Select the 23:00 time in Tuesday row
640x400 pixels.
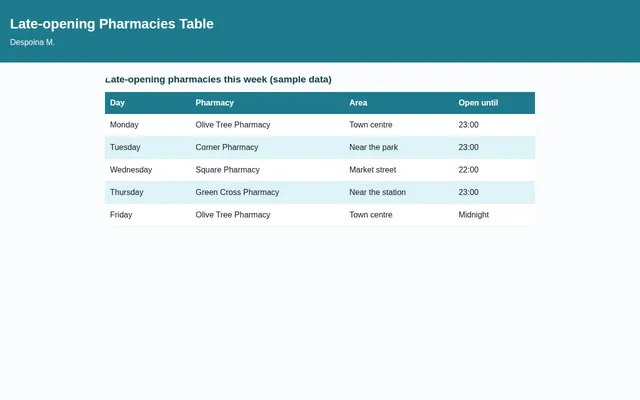pos(494,147)
